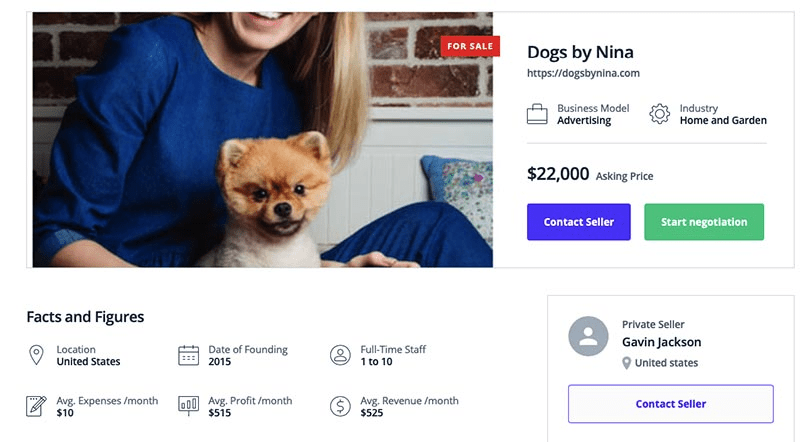The height and width of the screenshot is (442, 800).
Task: Click the Avg. Revenue dollar icon
Action: pyautogui.click(x=340, y=406)
